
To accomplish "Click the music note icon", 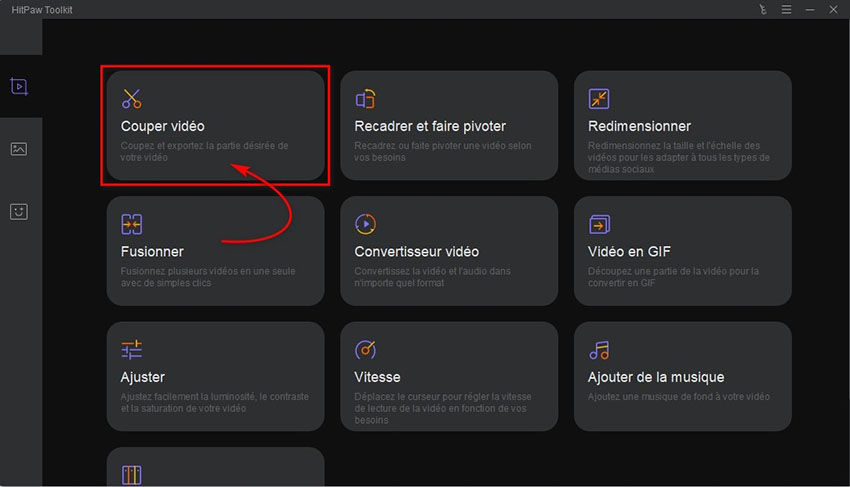I will (x=599, y=350).
